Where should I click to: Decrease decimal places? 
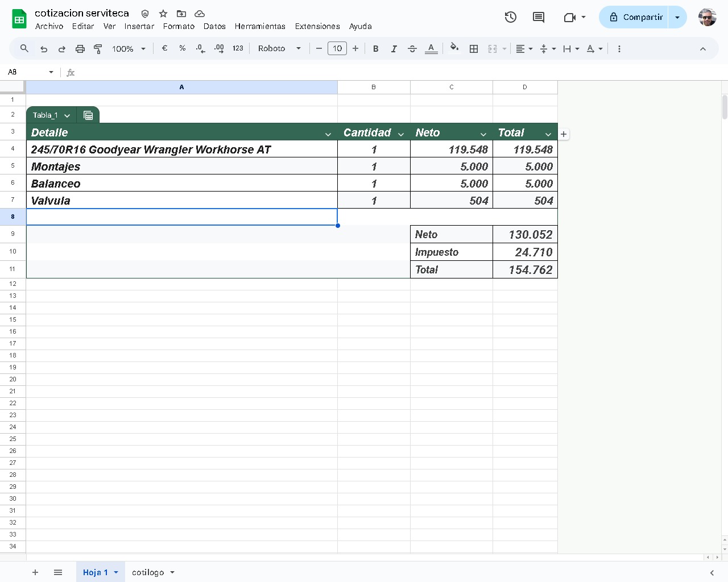200,49
